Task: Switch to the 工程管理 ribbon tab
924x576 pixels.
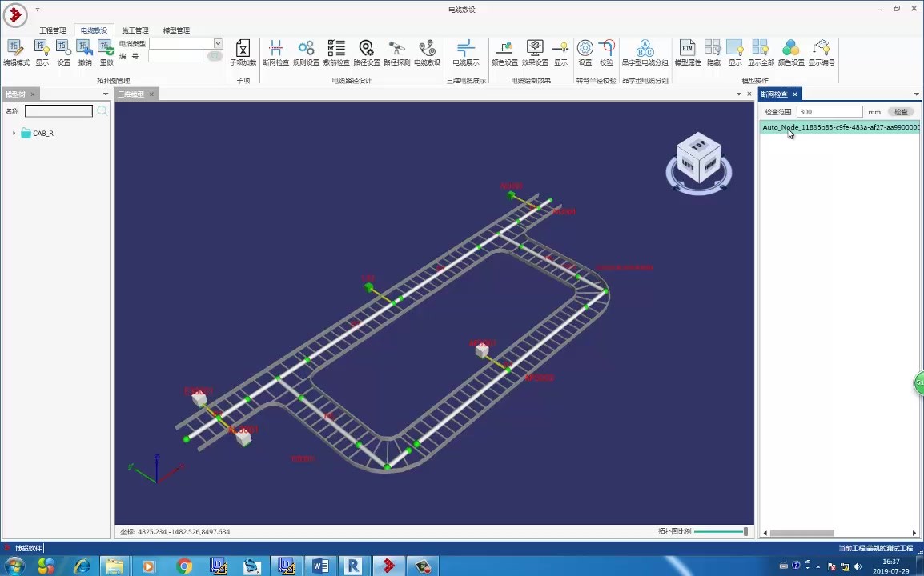Action: tap(53, 30)
